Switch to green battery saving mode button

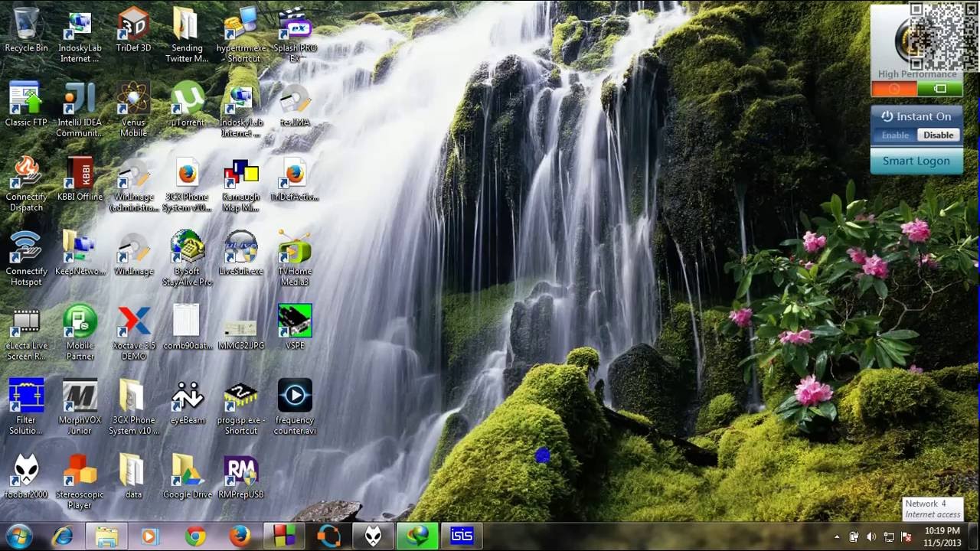pos(939,89)
